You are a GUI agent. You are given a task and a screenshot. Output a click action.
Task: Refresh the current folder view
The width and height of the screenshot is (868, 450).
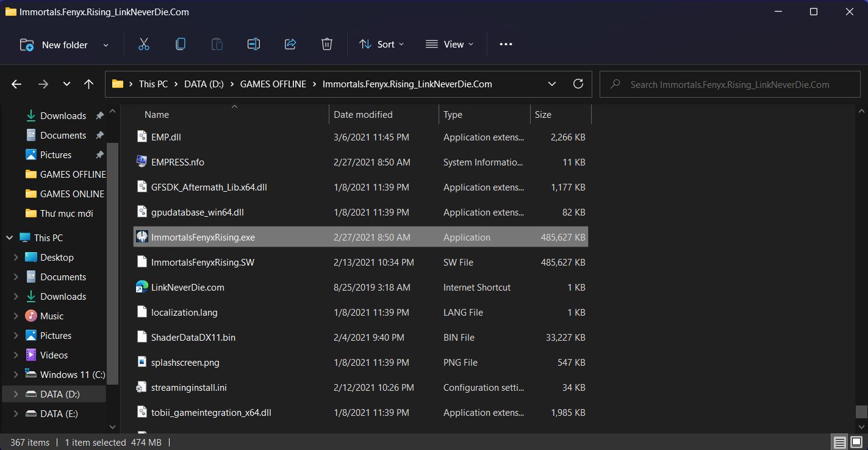point(578,84)
